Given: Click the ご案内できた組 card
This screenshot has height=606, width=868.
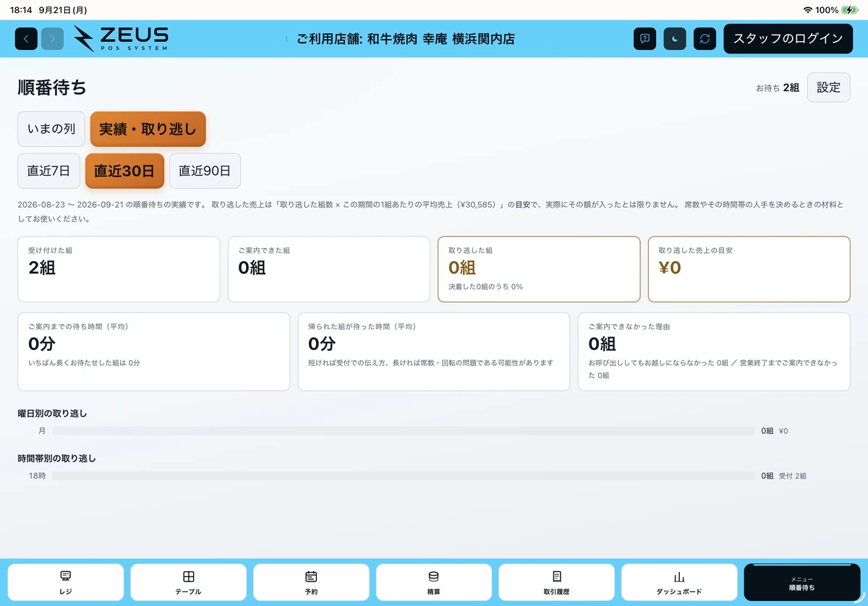Looking at the screenshot, I should (329, 269).
